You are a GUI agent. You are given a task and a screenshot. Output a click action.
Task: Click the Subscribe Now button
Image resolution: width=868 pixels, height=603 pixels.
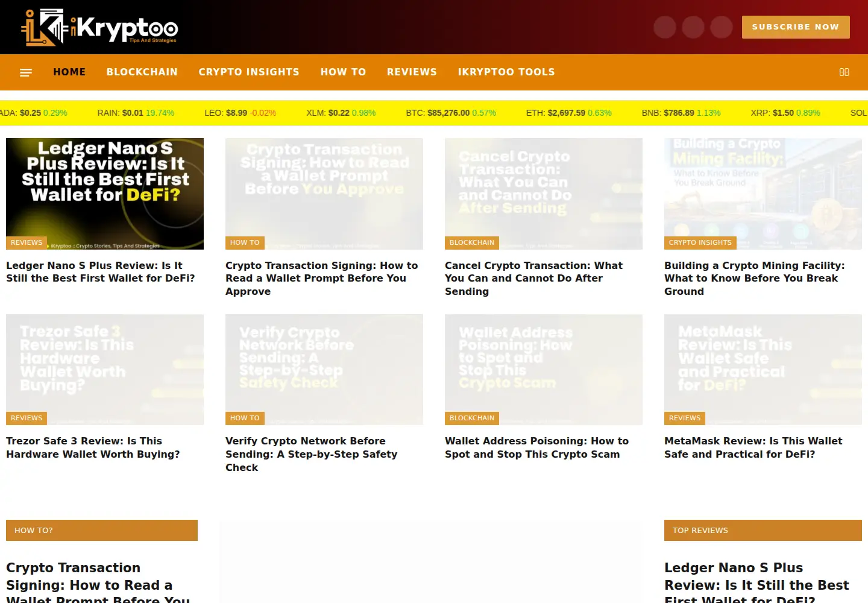[796, 27]
